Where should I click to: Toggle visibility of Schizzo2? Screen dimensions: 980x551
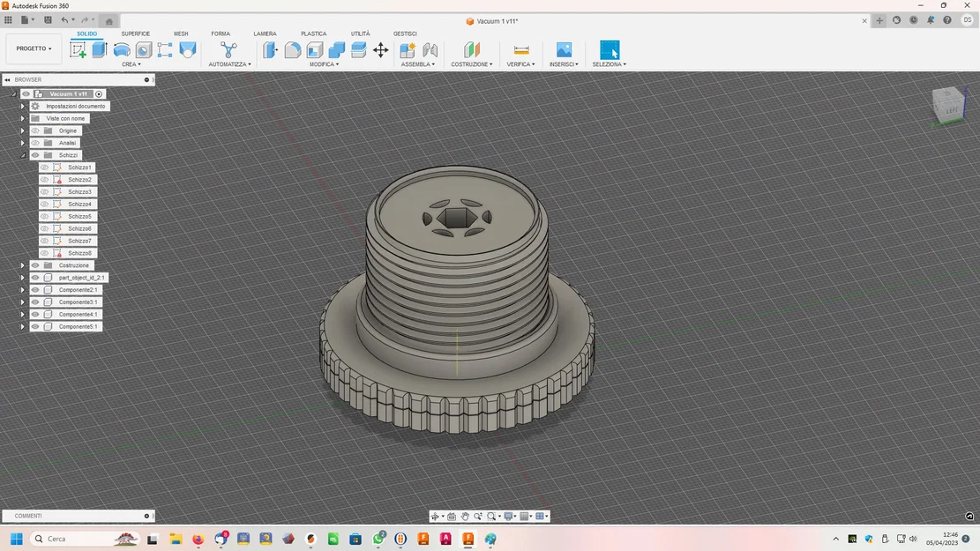coord(44,179)
